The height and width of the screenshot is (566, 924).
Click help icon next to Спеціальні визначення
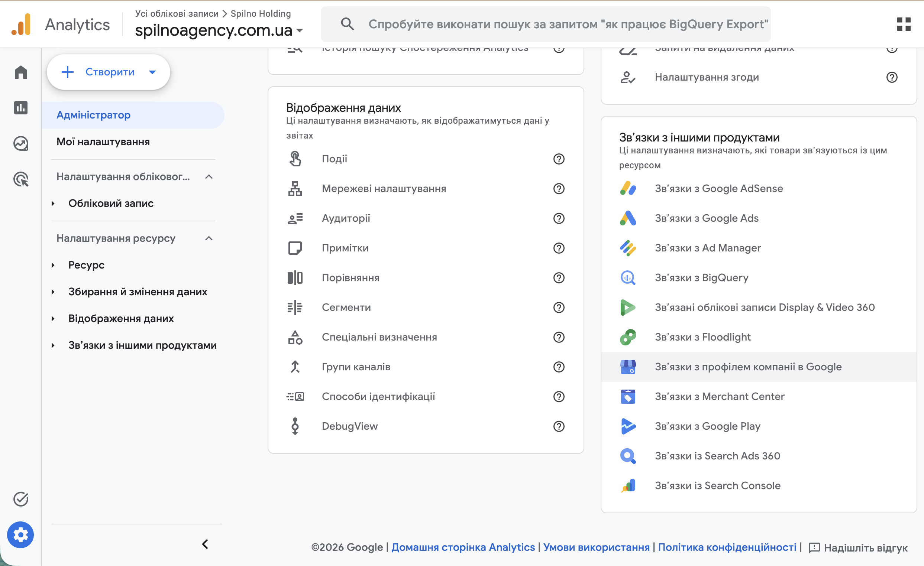coord(559,337)
